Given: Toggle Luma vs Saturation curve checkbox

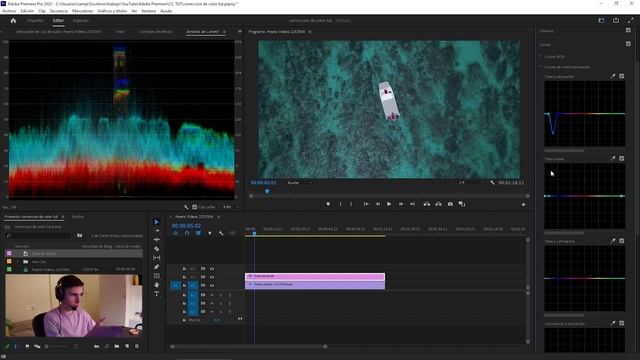Looking at the screenshot, I should pos(622,323).
